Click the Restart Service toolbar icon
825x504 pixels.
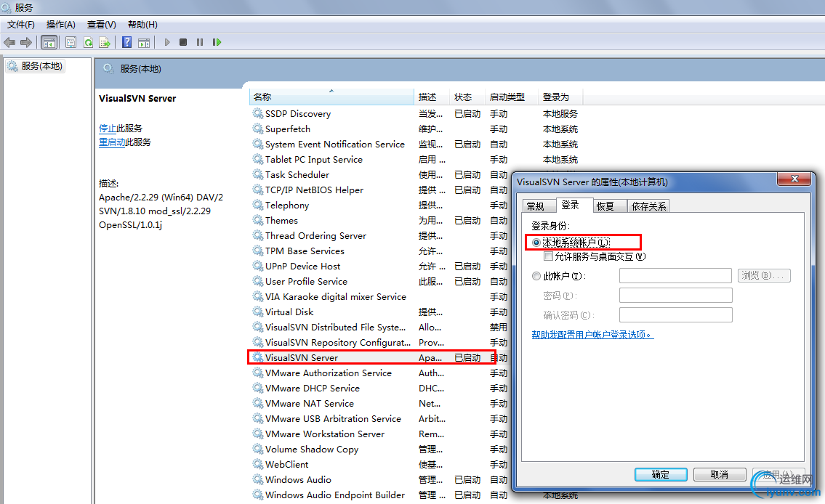217,42
